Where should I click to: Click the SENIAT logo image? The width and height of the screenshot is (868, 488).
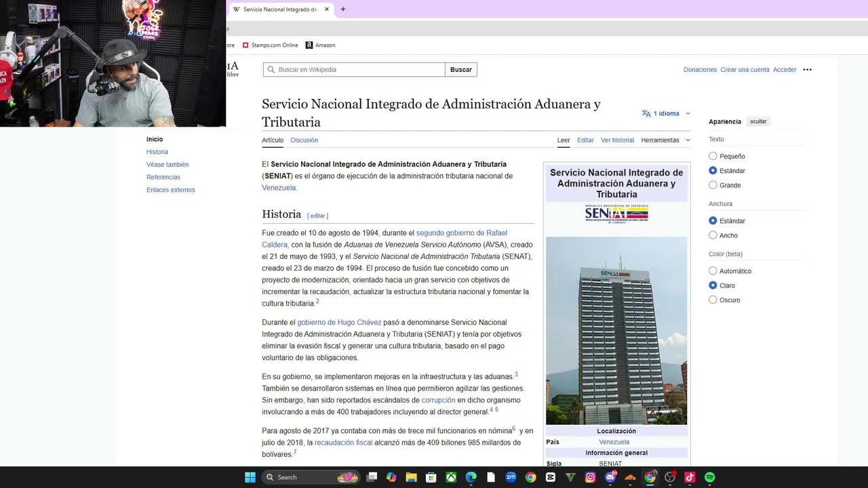click(616, 213)
